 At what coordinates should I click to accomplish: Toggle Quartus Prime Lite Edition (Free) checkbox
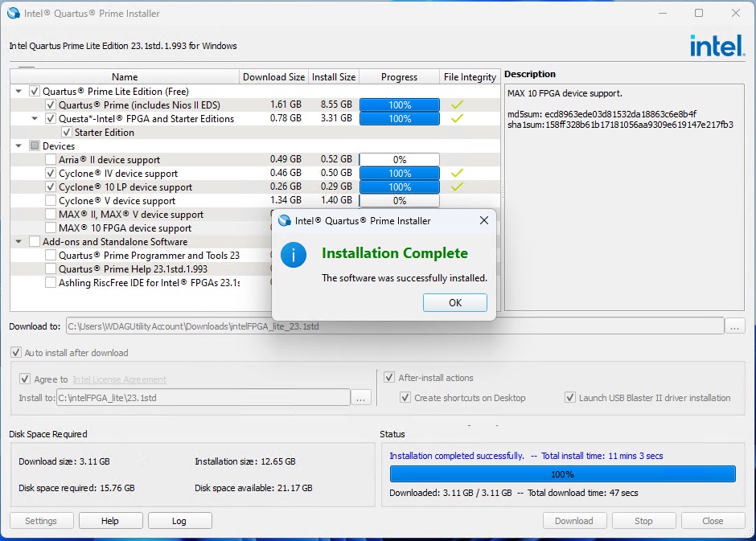[35, 91]
